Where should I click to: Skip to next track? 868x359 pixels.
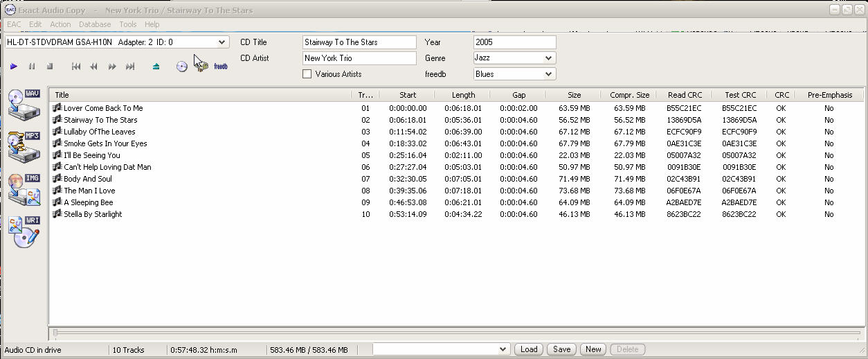pyautogui.click(x=130, y=67)
